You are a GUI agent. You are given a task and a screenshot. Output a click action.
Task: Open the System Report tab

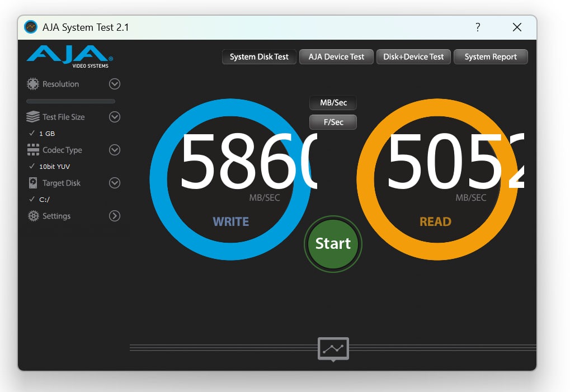point(491,56)
